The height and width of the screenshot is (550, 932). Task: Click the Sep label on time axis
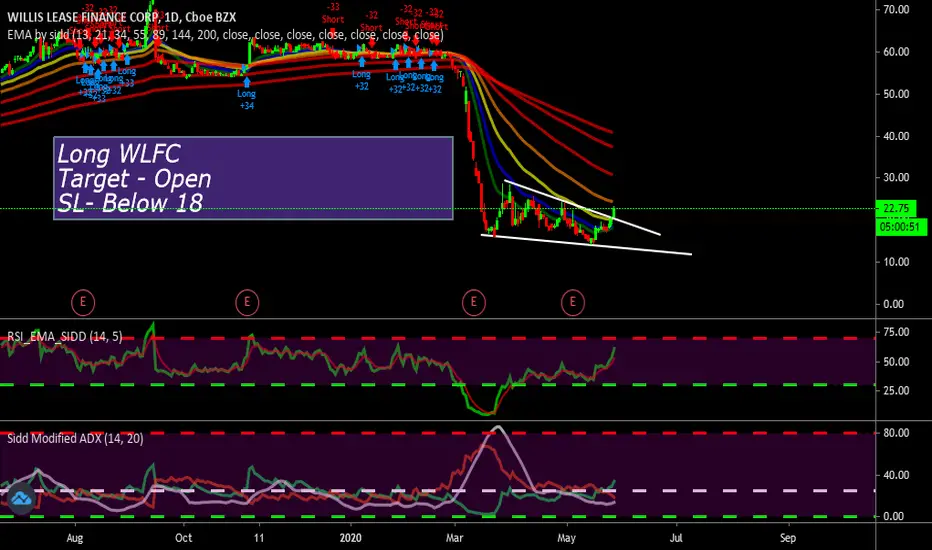click(x=788, y=538)
